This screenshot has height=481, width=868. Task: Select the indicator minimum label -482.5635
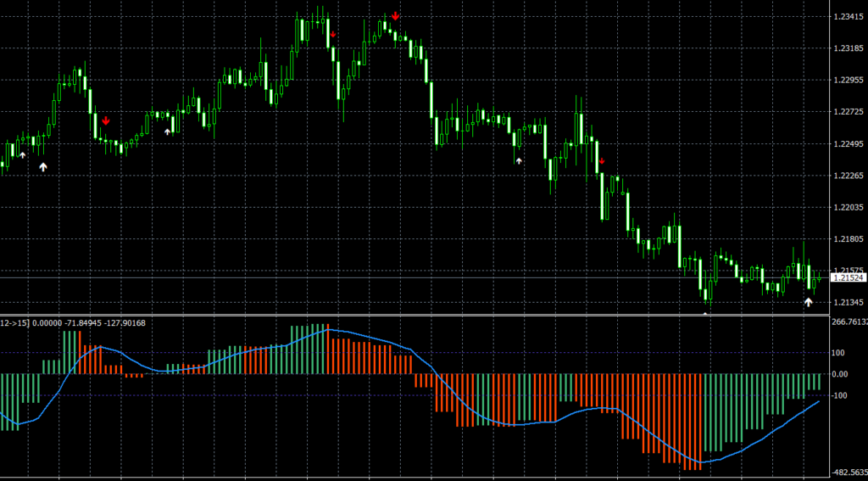pyautogui.click(x=849, y=473)
